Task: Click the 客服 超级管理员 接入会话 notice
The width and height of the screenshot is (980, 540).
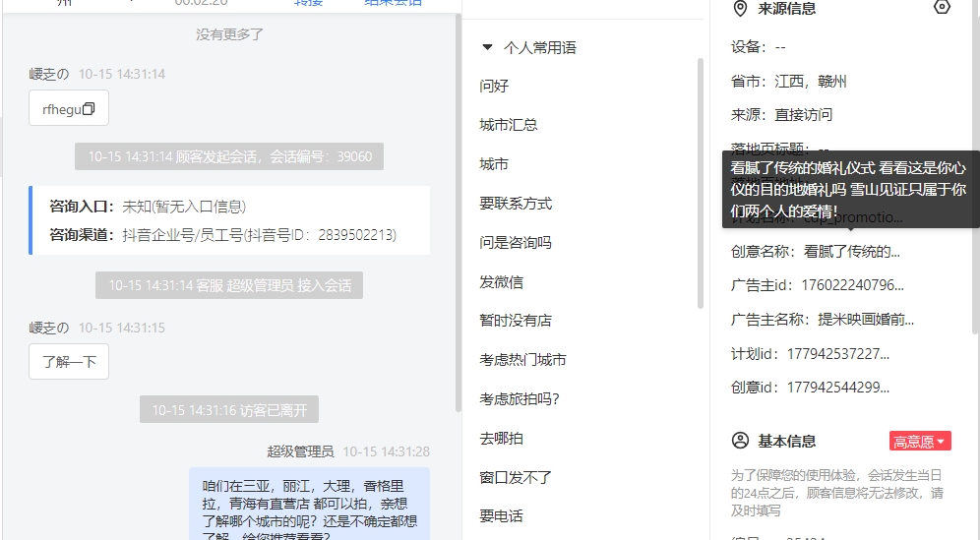Action: (x=229, y=285)
